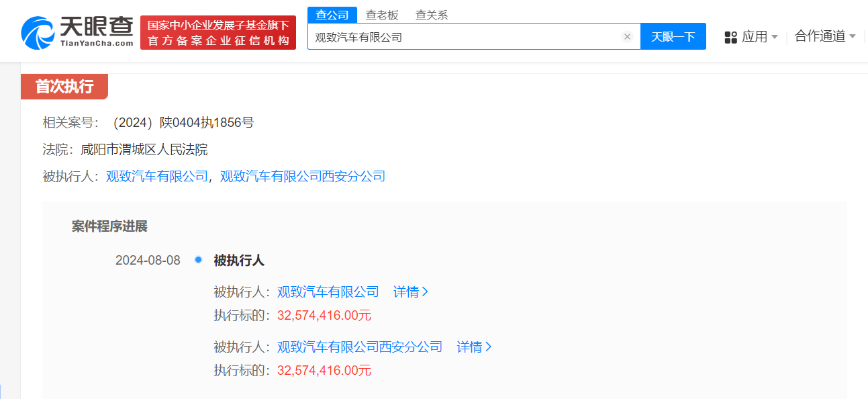Switch to the 查公司 tab
Viewport: 868px width, 399px height.
click(x=332, y=15)
